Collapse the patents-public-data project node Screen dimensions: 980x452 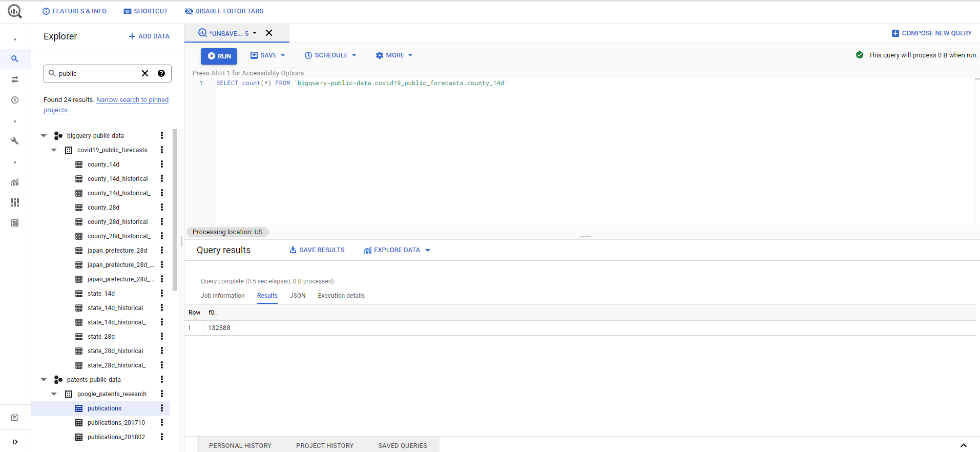[44, 380]
